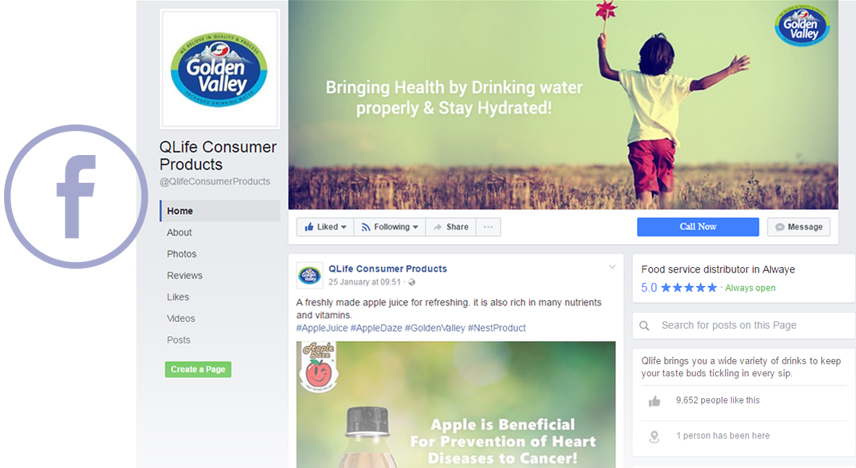Go to the Photos sidebar item
Image resolution: width=856 pixels, height=468 pixels.
(181, 254)
